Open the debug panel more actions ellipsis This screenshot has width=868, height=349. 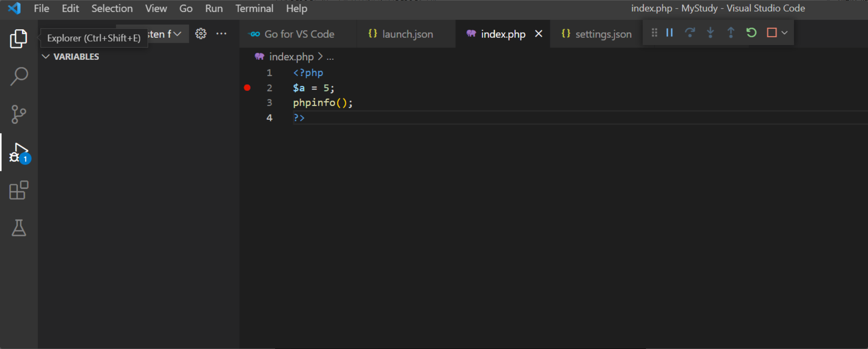(221, 34)
